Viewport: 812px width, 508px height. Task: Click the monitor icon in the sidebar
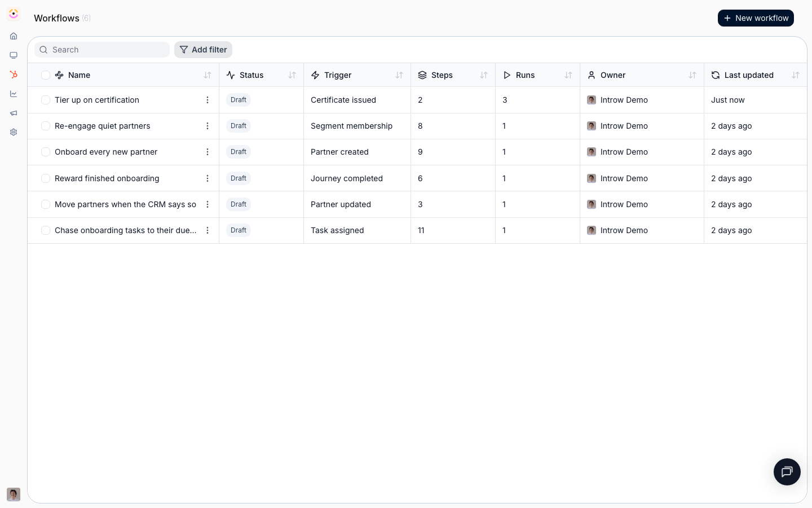pyautogui.click(x=14, y=55)
